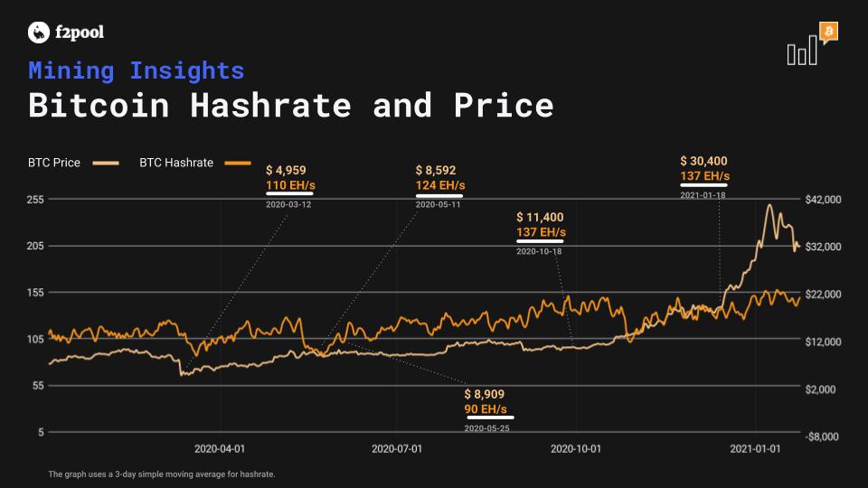Click the Bitcoin Hashrate and Price title
Viewport: 868px width, 488px height.
click(x=291, y=105)
